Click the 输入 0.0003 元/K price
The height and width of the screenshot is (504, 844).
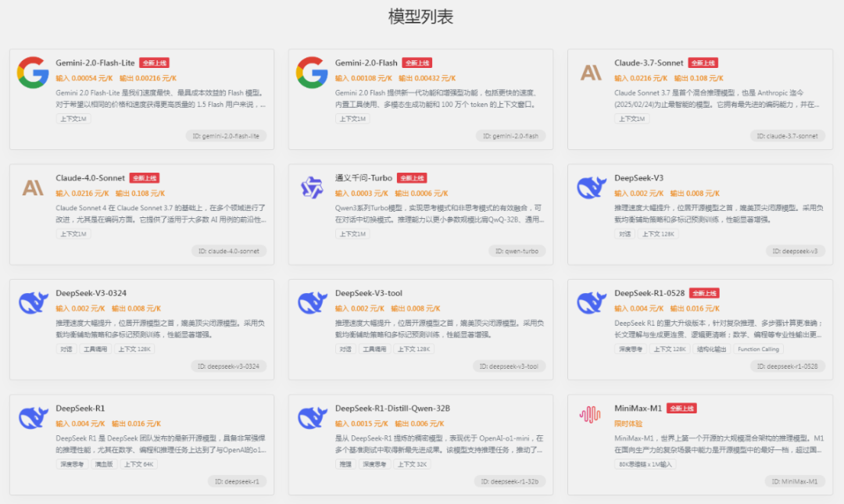362,194
